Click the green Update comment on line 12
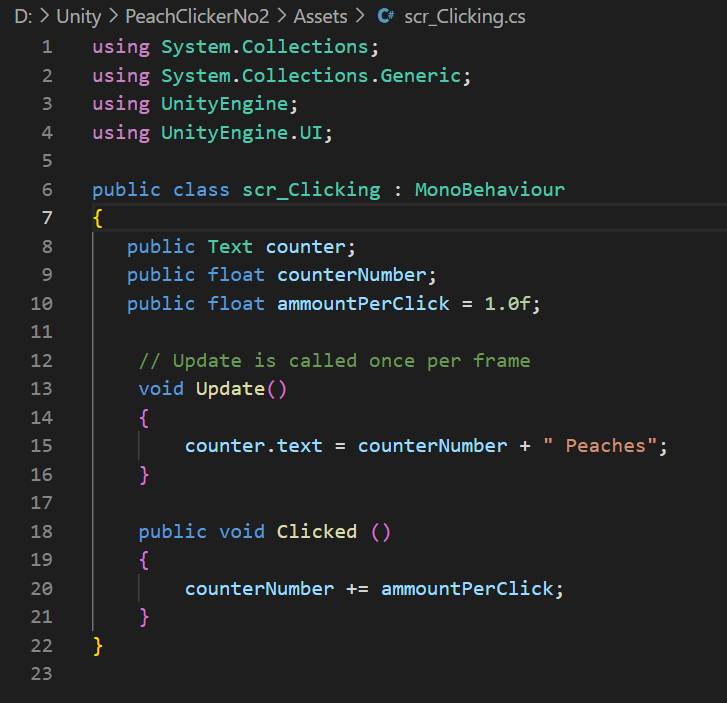727x703 pixels. (334, 361)
